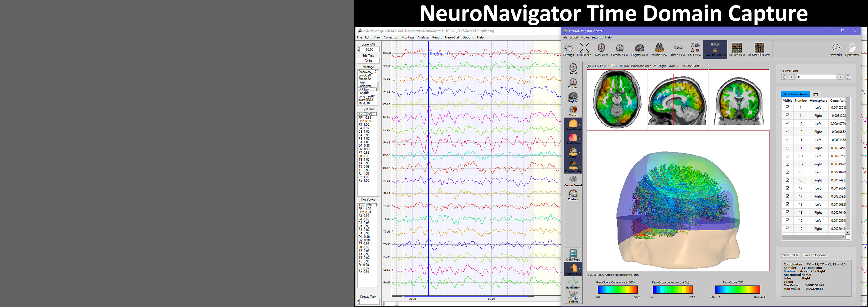Click the sagittal brain slice thumbnail
This screenshot has width=868, height=307.
click(x=678, y=100)
